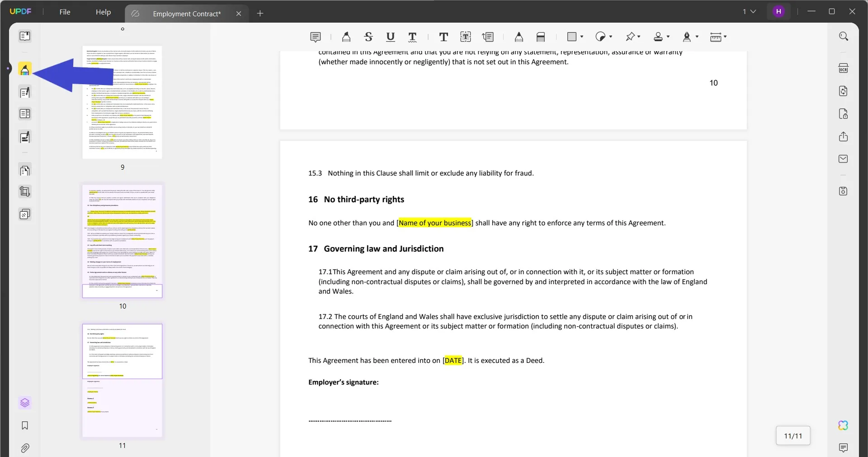Screen dimensions: 868x457
Task: Click the highlighted DATE placeholder
Action: tap(453, 361)
